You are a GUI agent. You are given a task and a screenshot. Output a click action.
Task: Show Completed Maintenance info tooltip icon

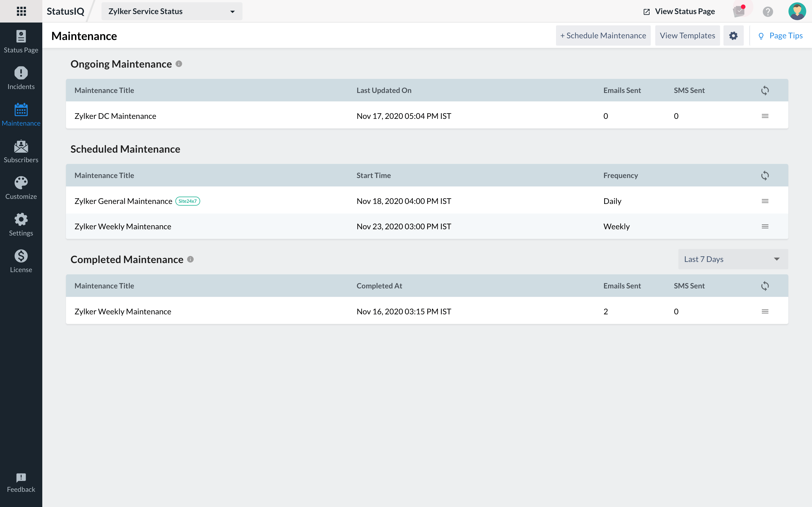tap(190, 259)
